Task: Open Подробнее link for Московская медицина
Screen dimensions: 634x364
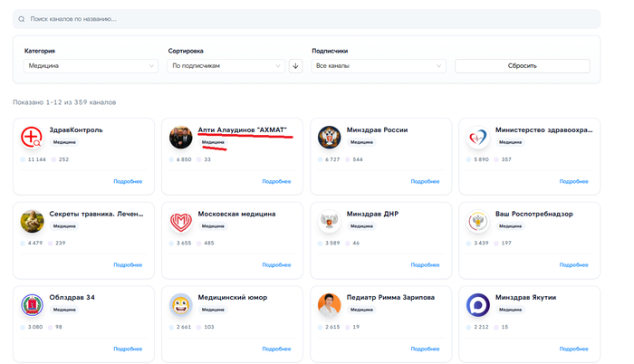Action: [276, 265]
